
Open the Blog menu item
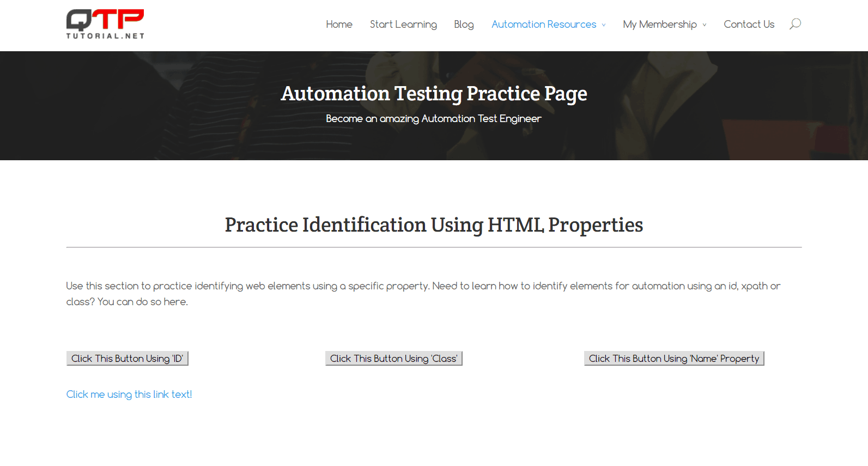pyautogui.click(x=464, y=25)
